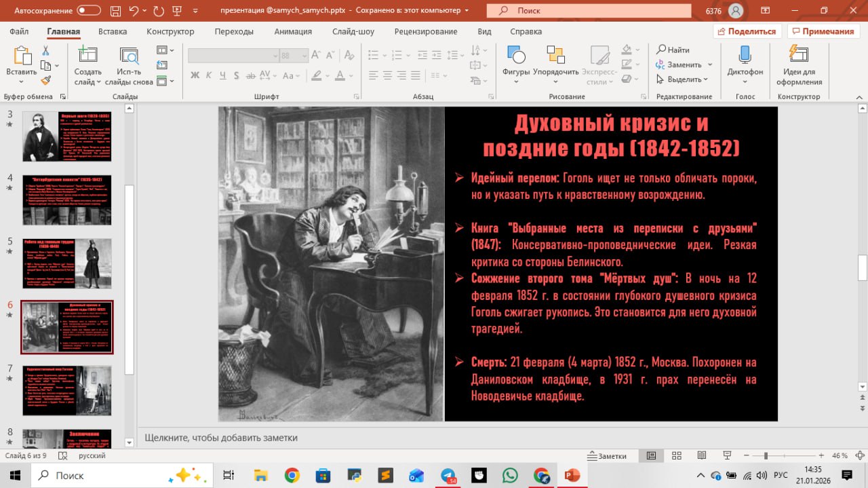Open the slide Layout dropdown
Screen dimensions: 868x488
[x=165, y=50]
